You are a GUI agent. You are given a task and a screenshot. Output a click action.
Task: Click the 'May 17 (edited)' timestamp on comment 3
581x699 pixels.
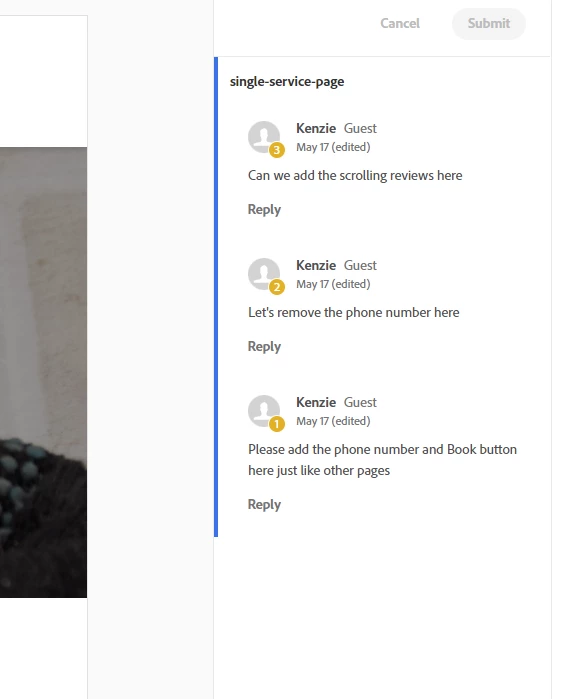333,147
